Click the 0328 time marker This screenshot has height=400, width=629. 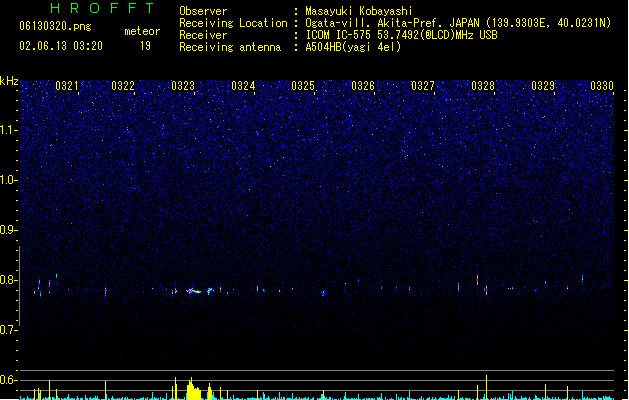click(x=483, y=86)
